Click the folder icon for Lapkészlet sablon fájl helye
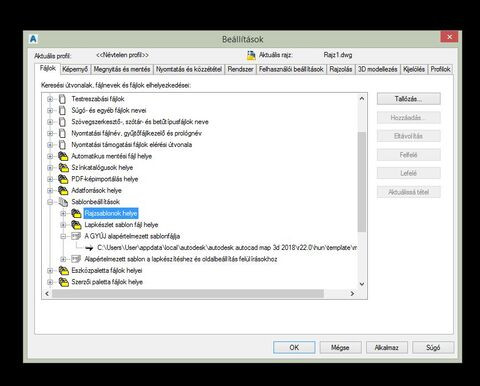 point(76,225)
